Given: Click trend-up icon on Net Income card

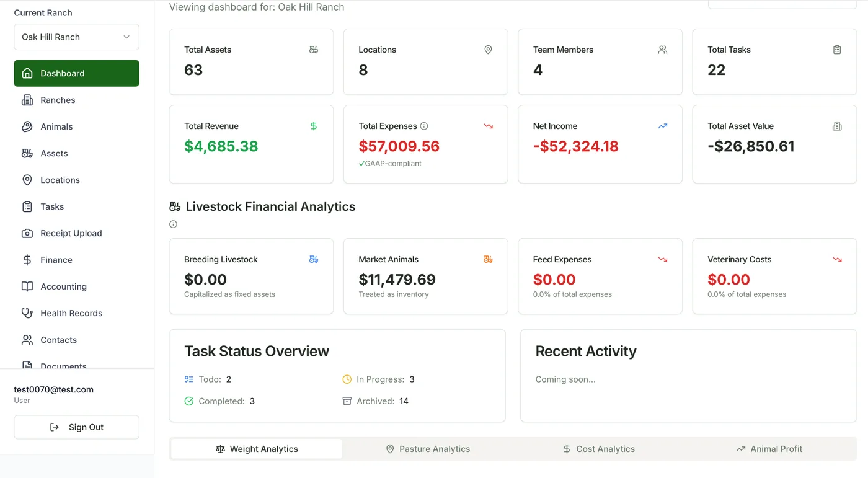Looking at the screenshot, I should [663, 126].
